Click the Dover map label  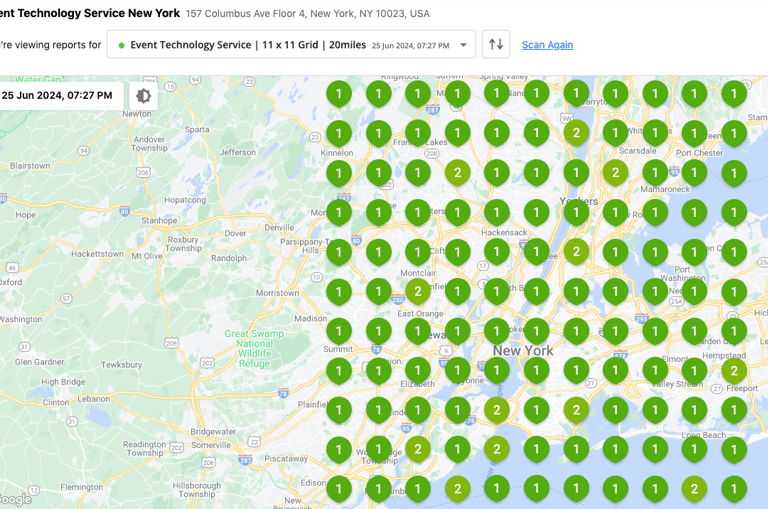pos(236,233)
